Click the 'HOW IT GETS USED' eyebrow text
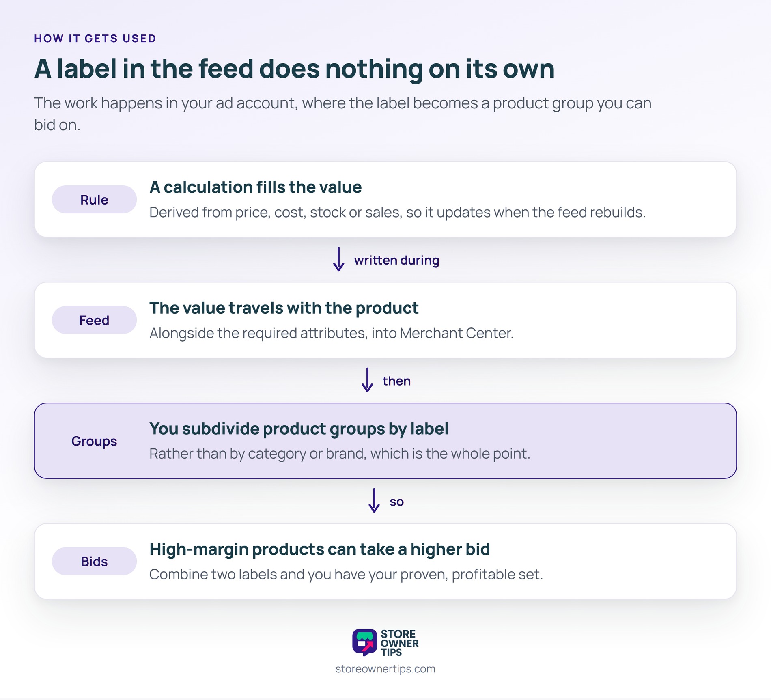The image size is (771, 700). 95,39
